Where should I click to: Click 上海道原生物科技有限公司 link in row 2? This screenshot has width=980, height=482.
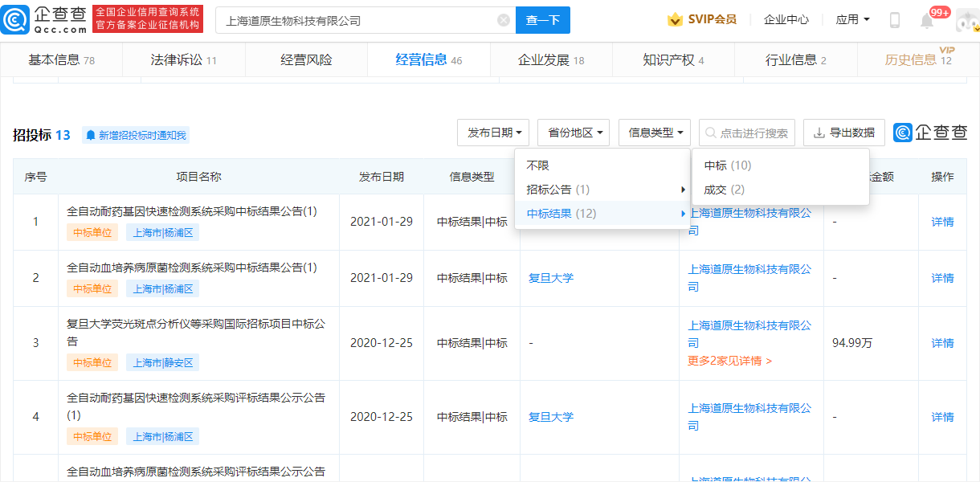(x=749, y=278)
